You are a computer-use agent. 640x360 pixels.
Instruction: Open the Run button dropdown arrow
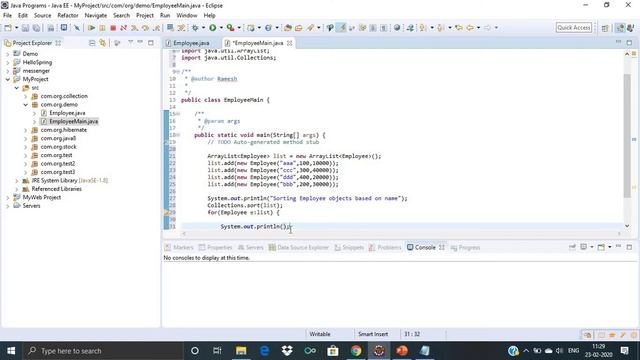221,28
